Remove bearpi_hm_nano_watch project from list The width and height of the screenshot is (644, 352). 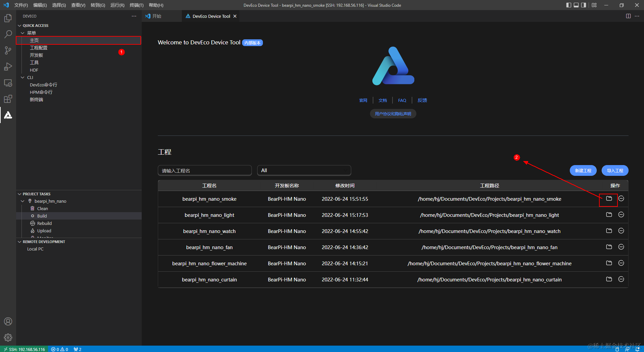point(621,231)
